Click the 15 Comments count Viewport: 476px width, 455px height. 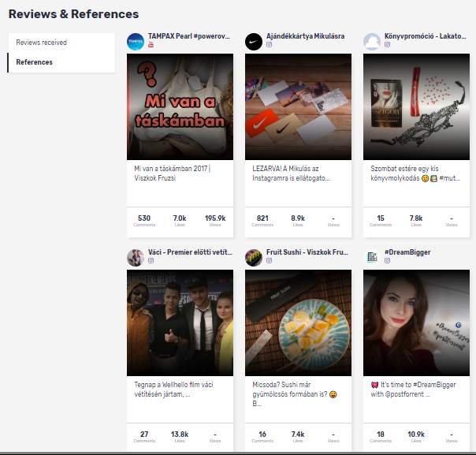pos(381,221)
